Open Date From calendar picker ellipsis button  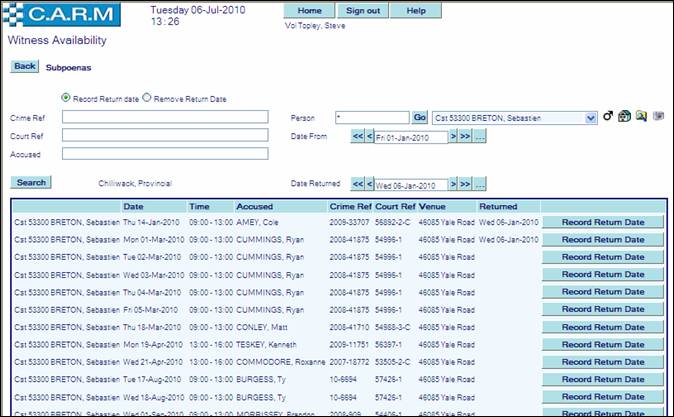(x=479, y=137)
